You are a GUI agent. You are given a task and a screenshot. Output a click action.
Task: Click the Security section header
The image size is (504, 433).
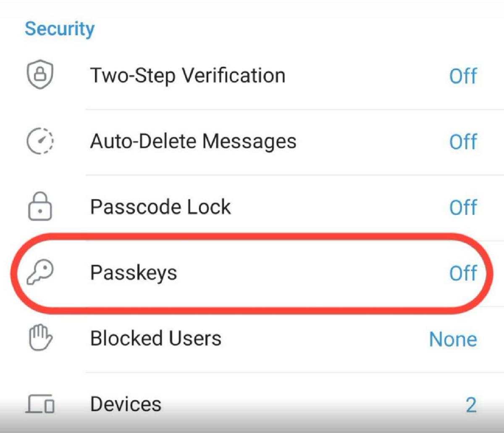pos(60,29)
